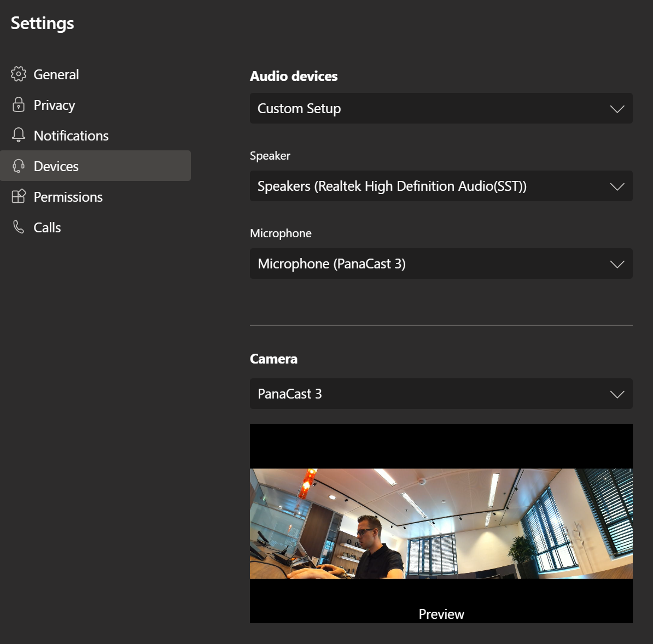653x644 pixels.
Task: Switch to the Privacy section
Action: pyautogui.click(x=54, y=105)
